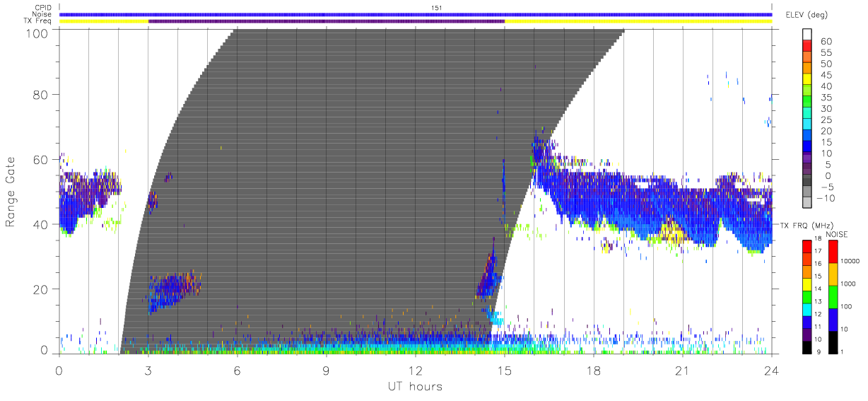Click the blue Noise strip above the plot
This screenshot has width=868, height=401.
(x=415, y=14)
